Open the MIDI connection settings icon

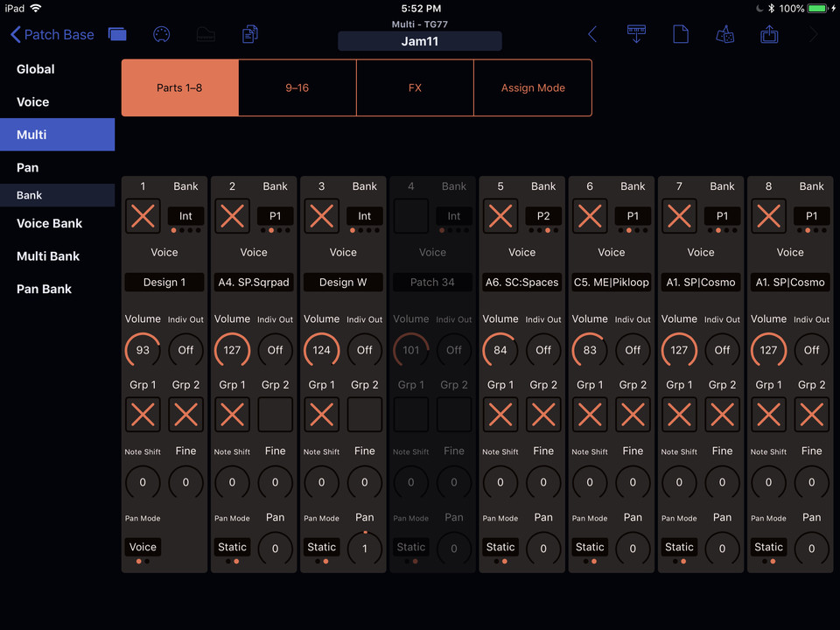[161, 34]
